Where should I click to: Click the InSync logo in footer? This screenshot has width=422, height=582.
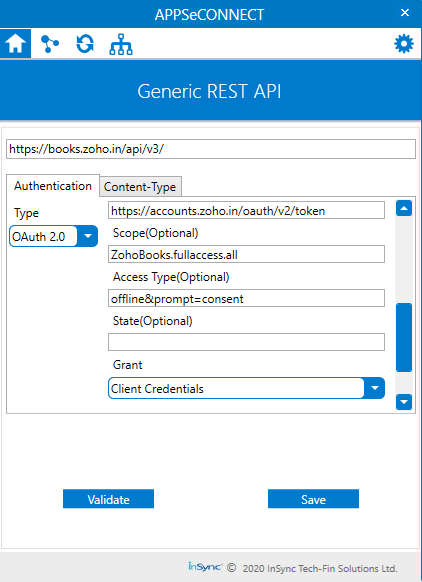coord(205,567)
